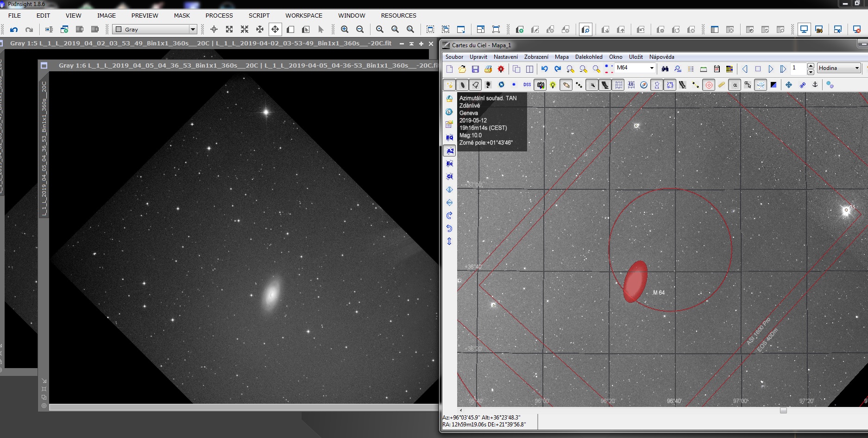Toggle the finder circle mark icon
868x438 pixels.
709,85
